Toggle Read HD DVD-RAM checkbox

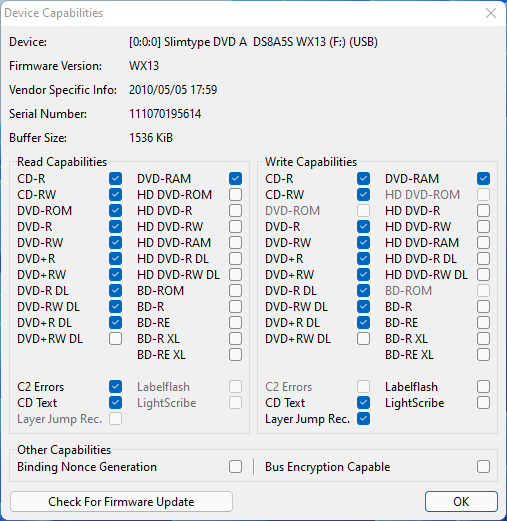pyautogui.click(x=235, y=242)
